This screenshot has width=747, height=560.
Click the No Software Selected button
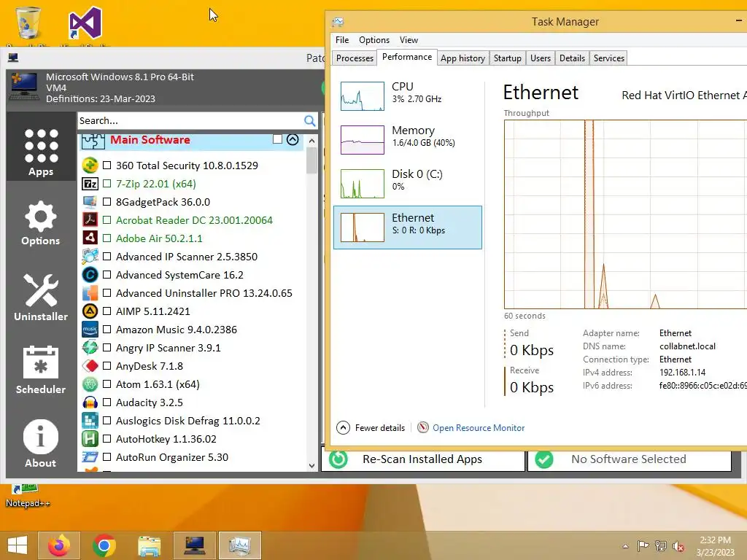[630, 459]
